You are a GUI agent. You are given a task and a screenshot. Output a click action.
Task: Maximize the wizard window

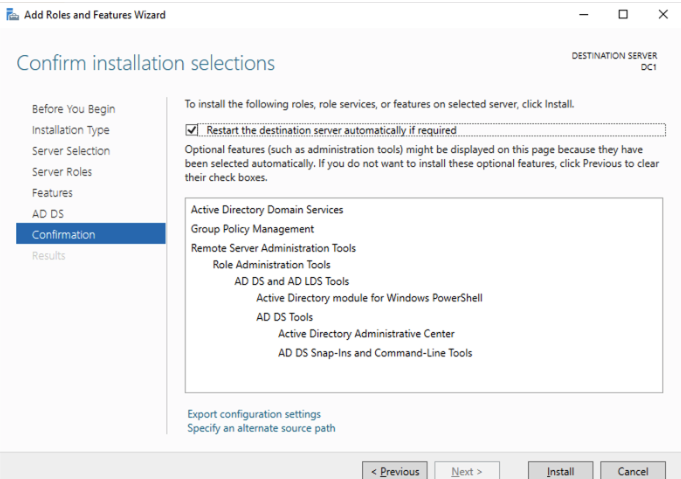point(623,15)
